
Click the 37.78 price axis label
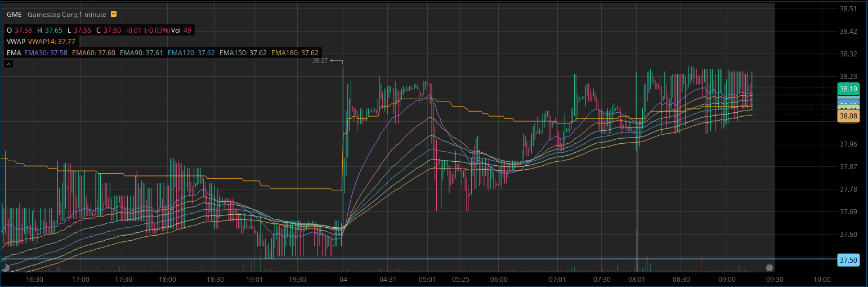(x=848, y=189)
